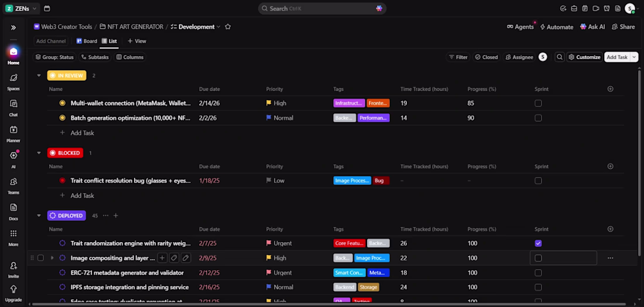The image size is (644, 307).
Task: Collapse the IN REVIEW group
Action: 39,75
